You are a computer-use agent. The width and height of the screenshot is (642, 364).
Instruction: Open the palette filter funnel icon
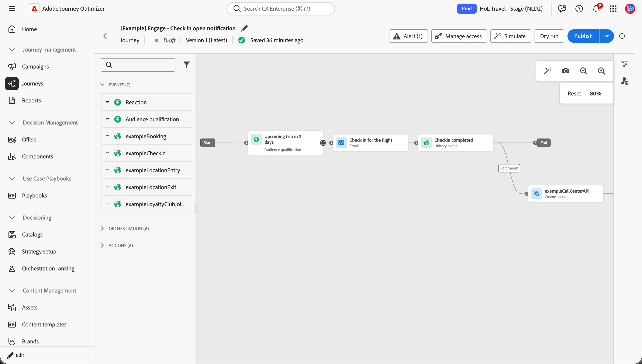[x=186, y=65]
